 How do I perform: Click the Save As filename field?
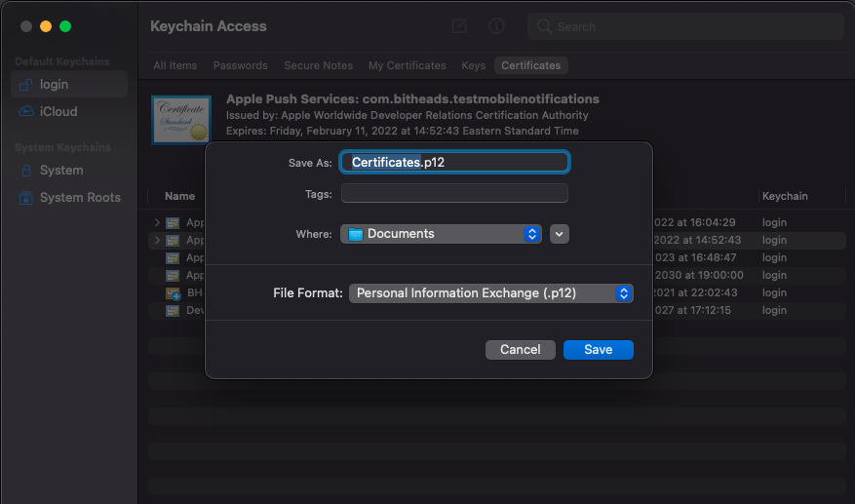pos(454,162)
